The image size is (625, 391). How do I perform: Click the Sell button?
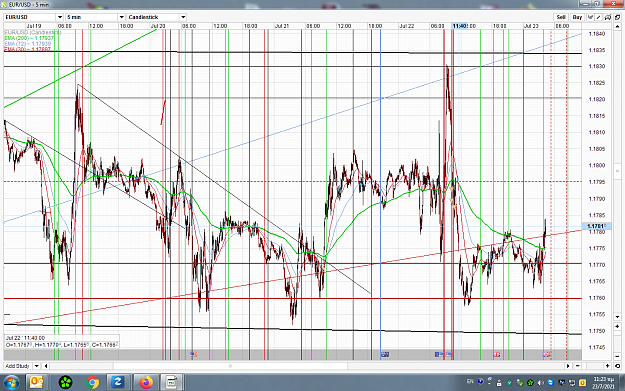[561, 17]
